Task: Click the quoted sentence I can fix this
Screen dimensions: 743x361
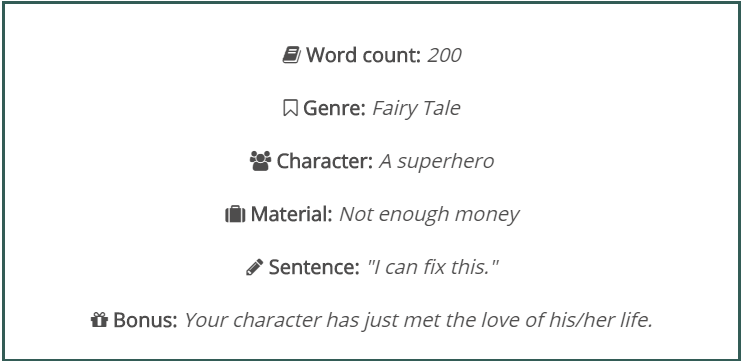Action: [x=432, y=268]
